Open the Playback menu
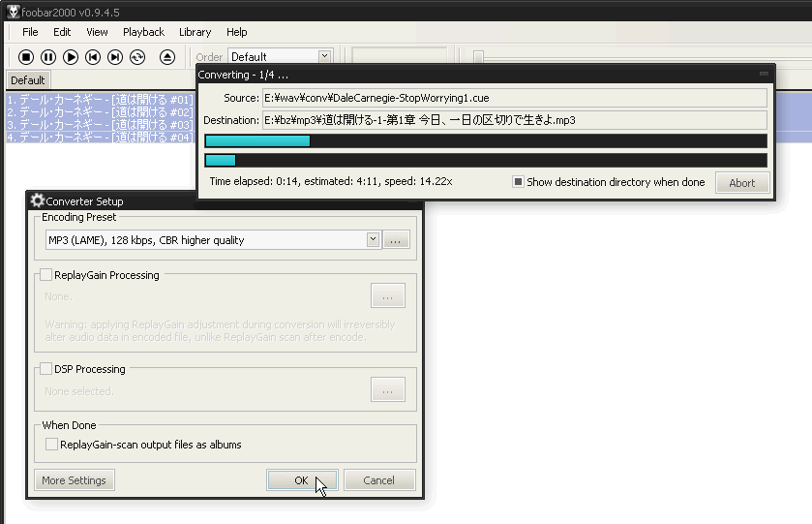The image size is (812, 524). point(143,32)
